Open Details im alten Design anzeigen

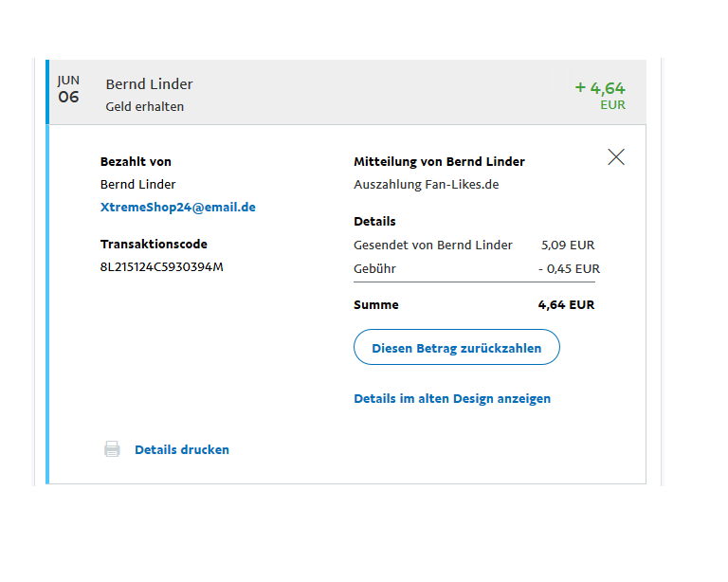[x=452, y=399]
